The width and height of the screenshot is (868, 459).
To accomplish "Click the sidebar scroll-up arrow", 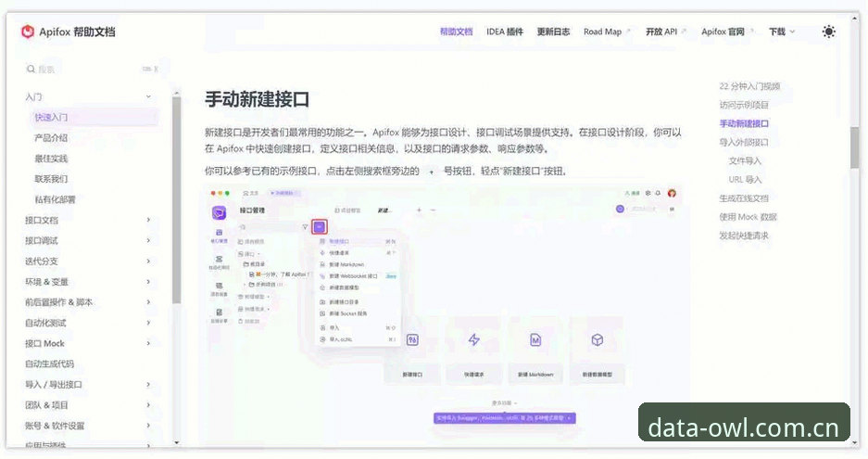I will point(177,93).
